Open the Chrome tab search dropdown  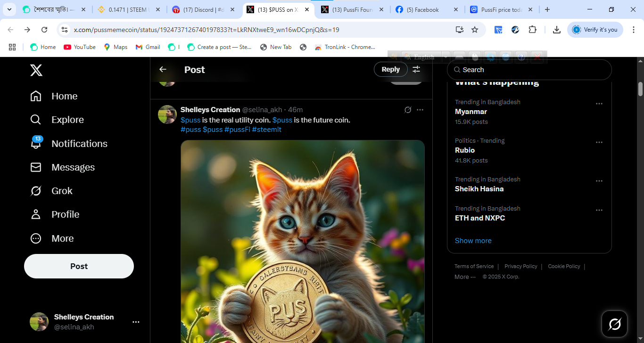(x=9, y=9)
